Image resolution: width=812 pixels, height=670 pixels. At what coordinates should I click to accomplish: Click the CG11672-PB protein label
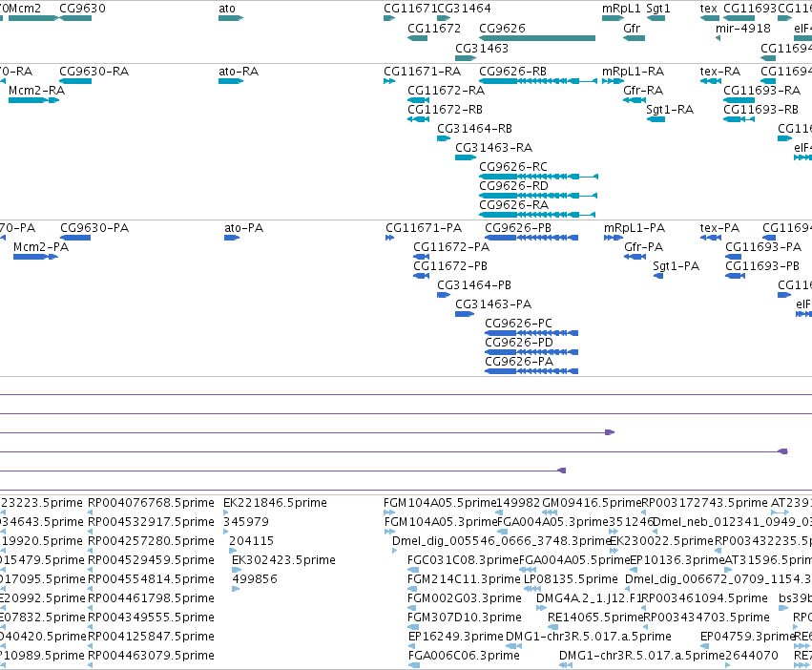[450, 266]
